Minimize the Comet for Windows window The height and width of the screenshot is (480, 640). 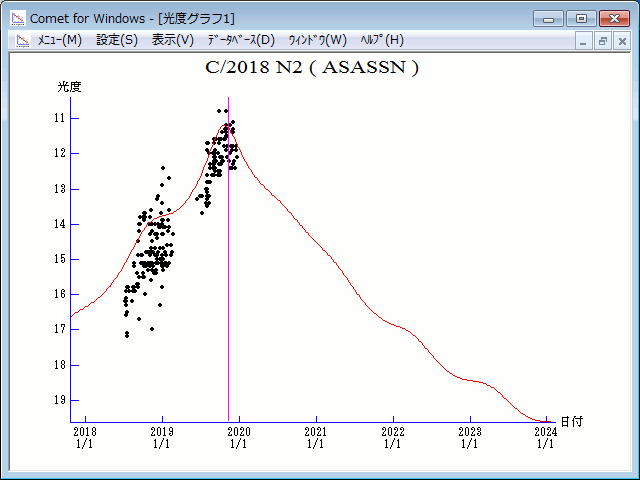548,19
